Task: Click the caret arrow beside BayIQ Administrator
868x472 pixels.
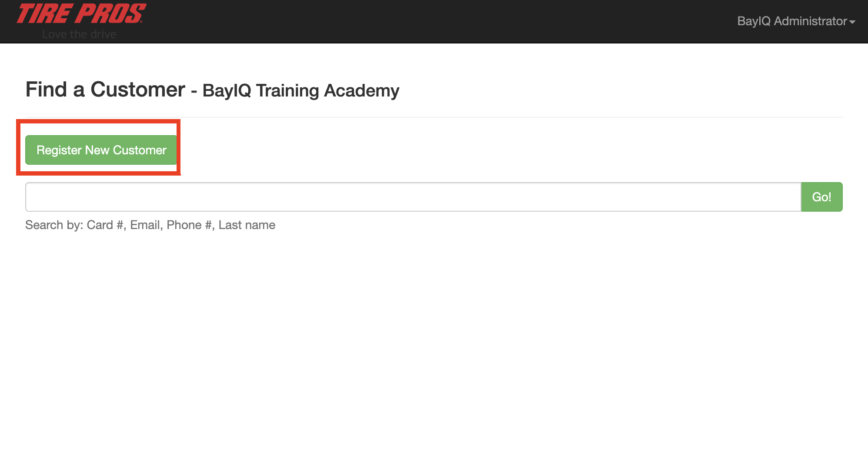Action: point(852,22)
